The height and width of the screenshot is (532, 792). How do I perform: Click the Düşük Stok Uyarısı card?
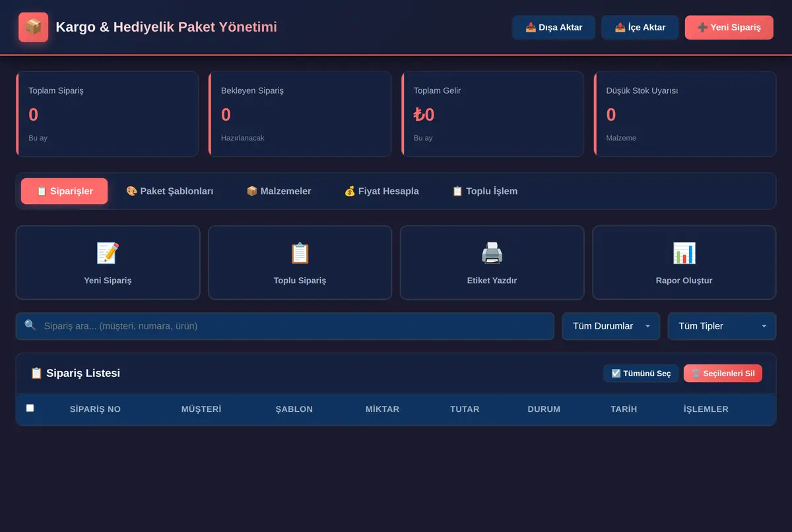[x=685, y=114]
